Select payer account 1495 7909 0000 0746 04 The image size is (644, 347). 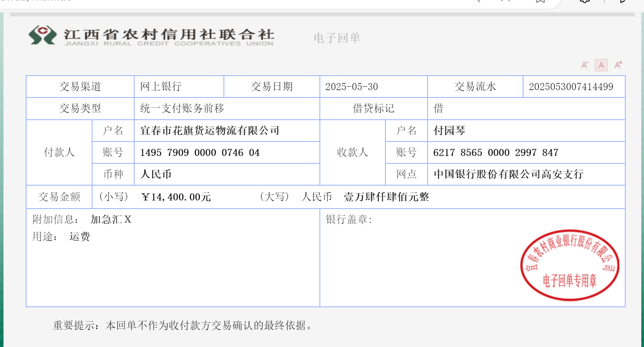coord(200,152)
